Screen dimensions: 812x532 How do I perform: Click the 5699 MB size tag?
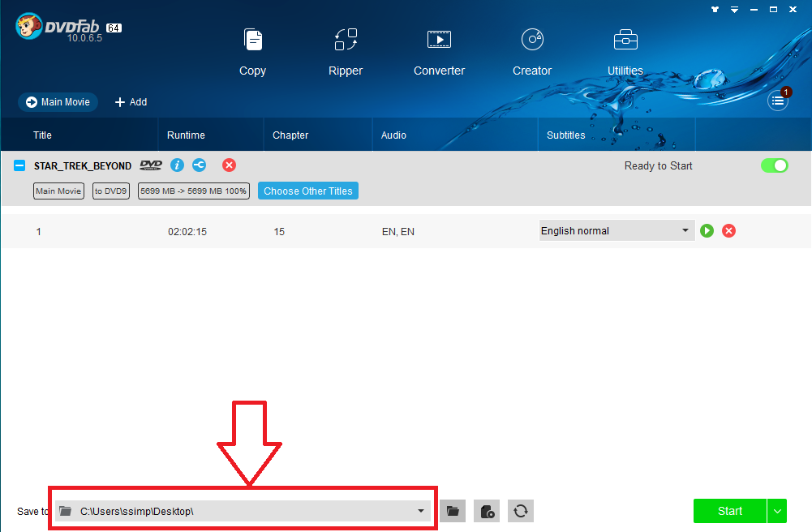point(194,191)
